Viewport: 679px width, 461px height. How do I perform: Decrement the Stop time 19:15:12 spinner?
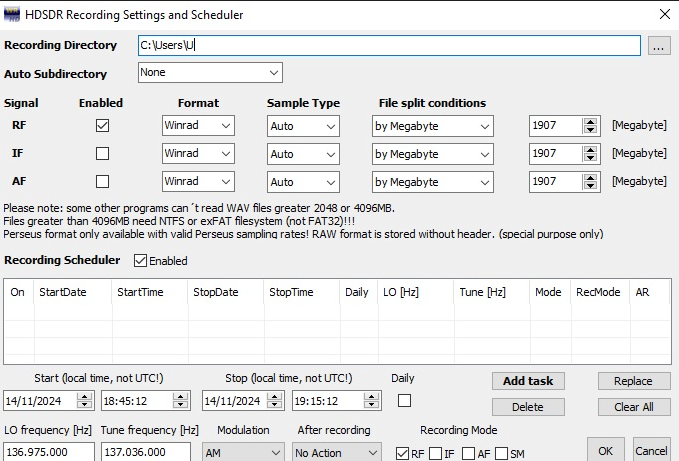(371, 405)
